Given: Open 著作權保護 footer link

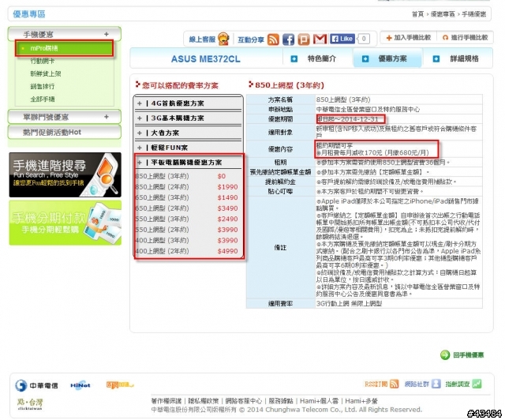Looking at the screenshot, I should [x=166, y=401].
